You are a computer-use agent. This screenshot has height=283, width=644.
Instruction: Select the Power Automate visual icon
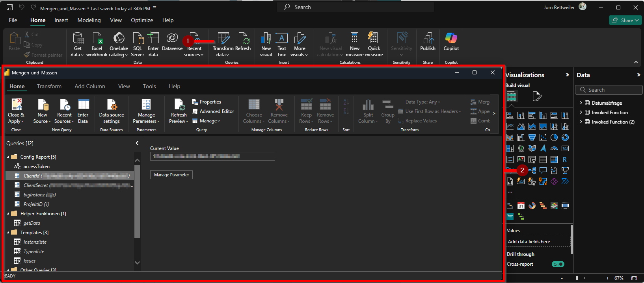tap(565, 181)
